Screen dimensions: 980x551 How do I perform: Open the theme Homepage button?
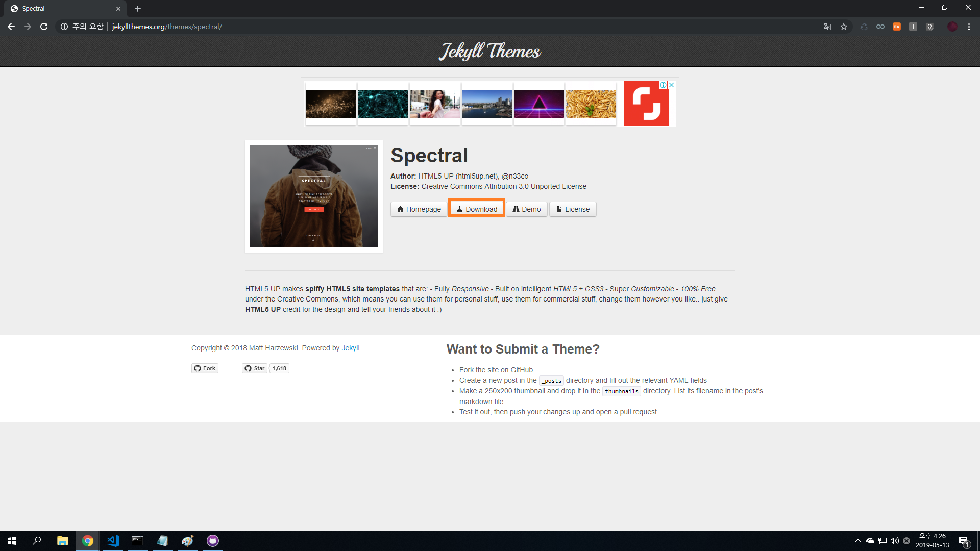419,209
